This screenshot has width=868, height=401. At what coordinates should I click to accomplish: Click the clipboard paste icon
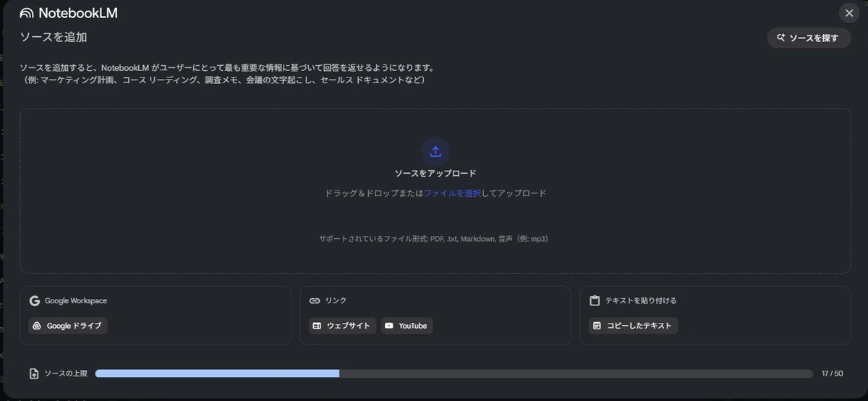point(595,300)
